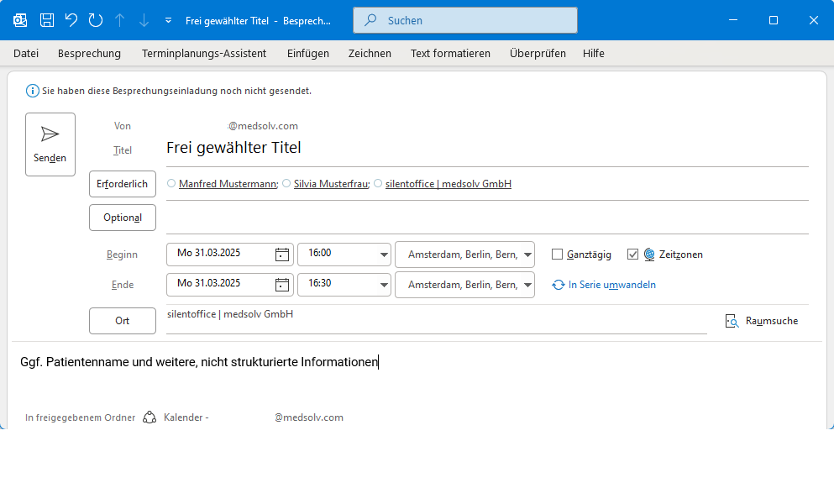Switch to the Besprechung tab
Screen dimensions: 834x504
(x=89, y=53)
